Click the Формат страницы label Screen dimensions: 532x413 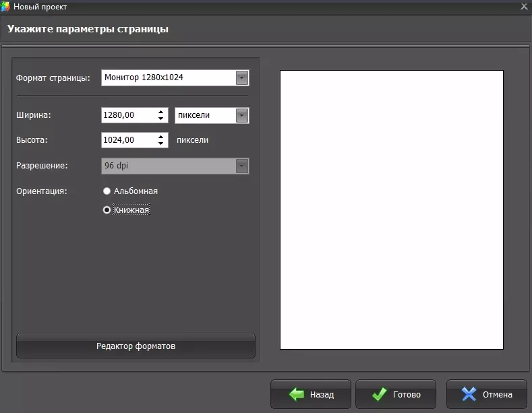click(x=53, y=78)
